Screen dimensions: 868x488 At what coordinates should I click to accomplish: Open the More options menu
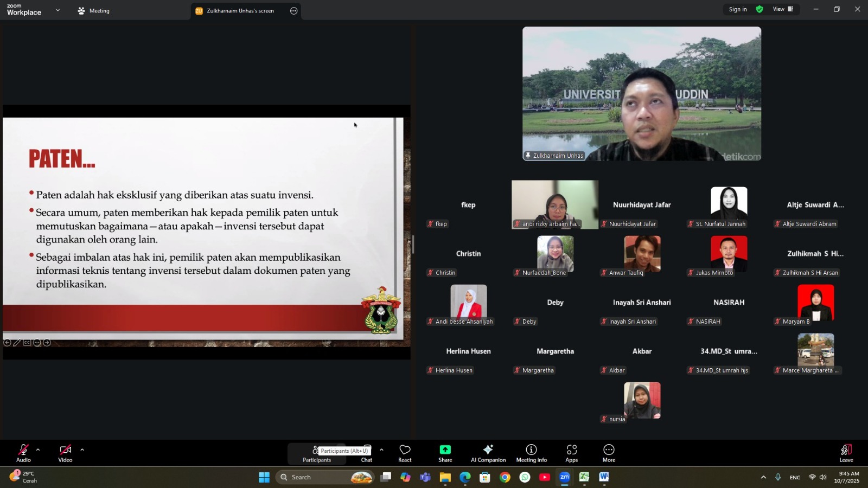coord(609,453)
